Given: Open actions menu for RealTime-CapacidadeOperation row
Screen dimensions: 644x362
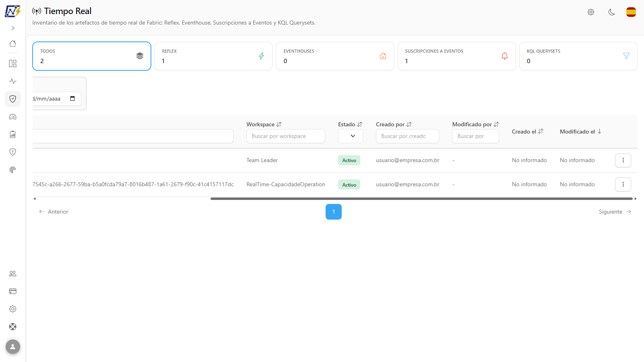Looking at the screenshot, I should 623,184.
